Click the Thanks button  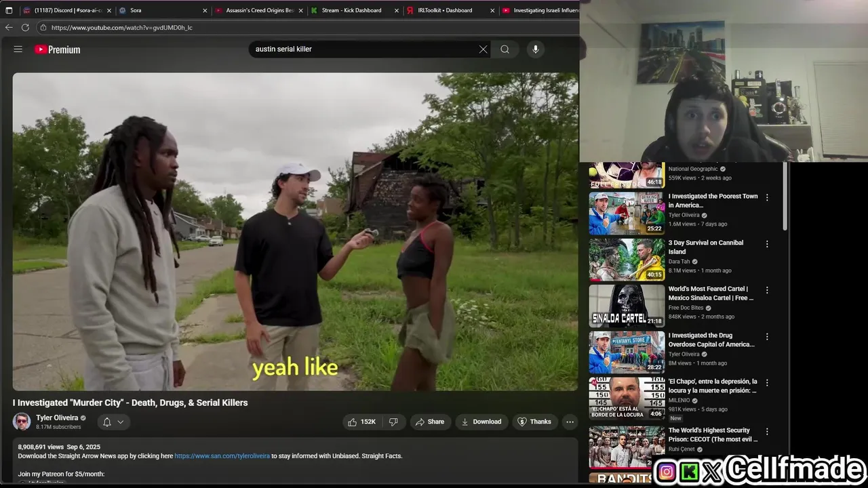pyautogui.click(x=534, y=422)
